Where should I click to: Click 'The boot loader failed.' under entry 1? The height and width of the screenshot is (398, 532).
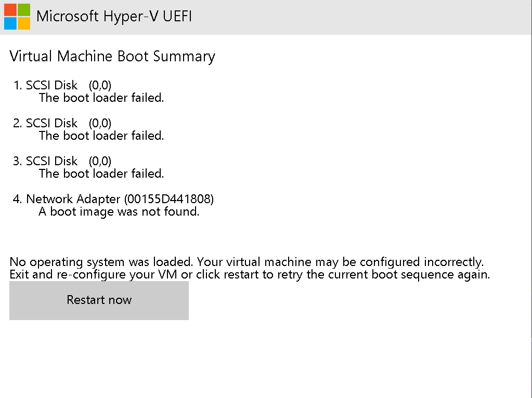click(101, 98)
